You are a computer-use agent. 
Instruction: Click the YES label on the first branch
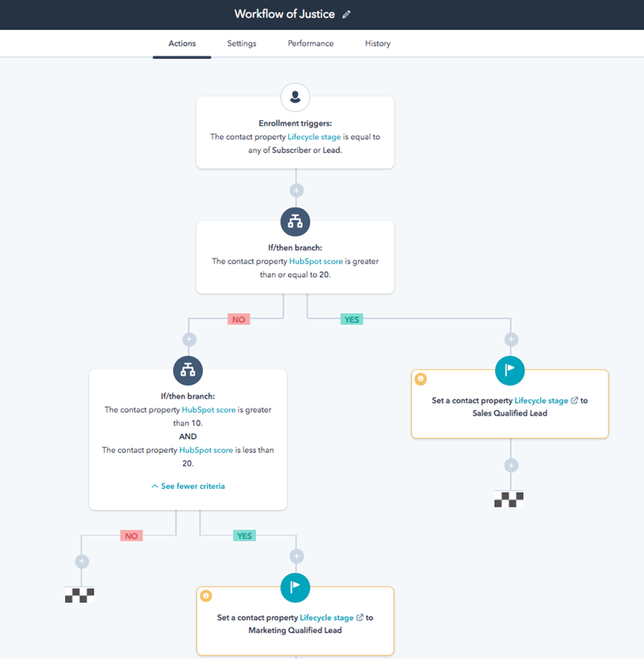[352, 319]
